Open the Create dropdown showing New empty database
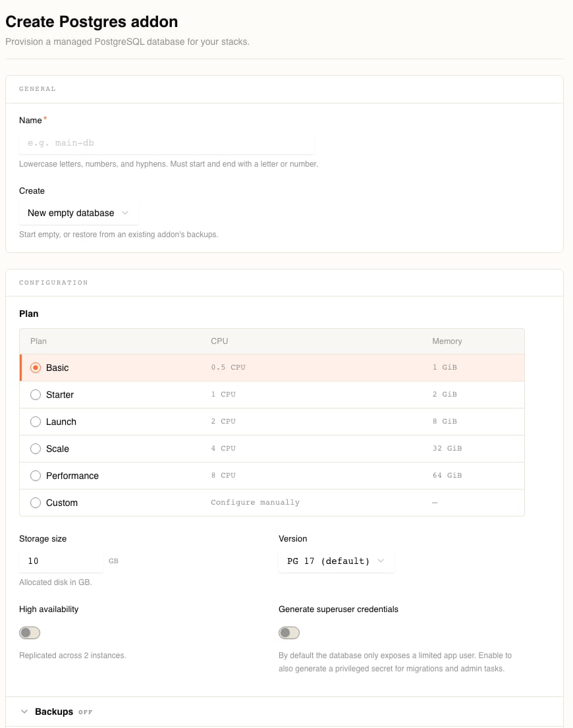Screen dimensions: 573x728 [78, 213]
